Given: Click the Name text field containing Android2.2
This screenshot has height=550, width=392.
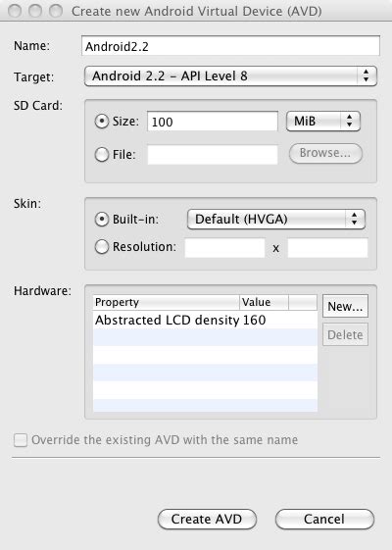Looking at the screenshot, I should pos(230,46).
